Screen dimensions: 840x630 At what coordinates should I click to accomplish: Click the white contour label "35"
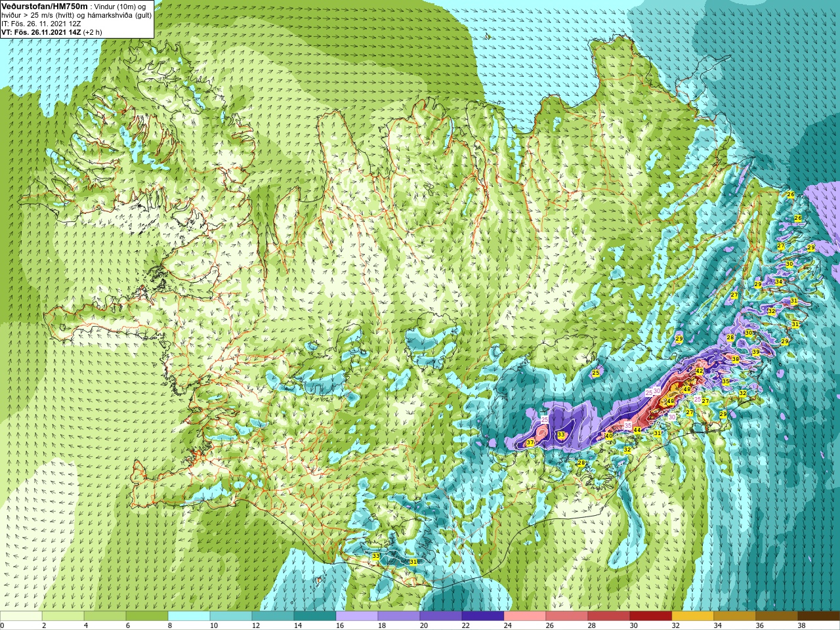pyautogui.click(x=628, y=425)
